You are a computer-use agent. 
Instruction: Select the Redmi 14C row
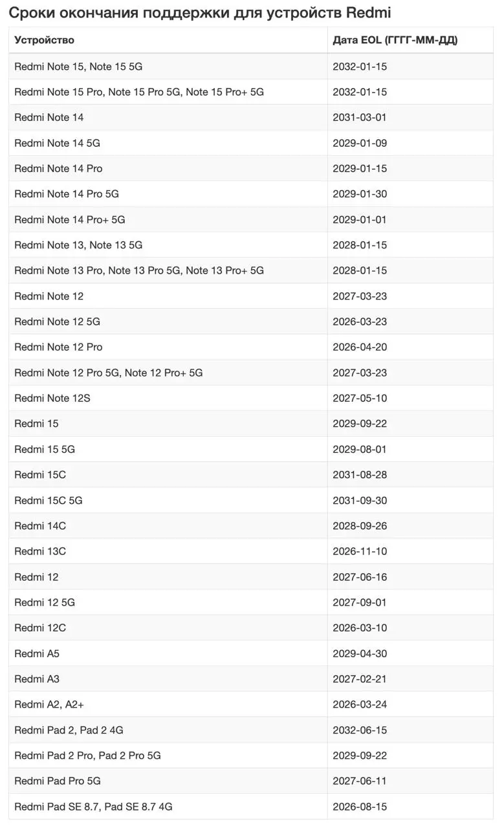pyautogui.click(x=251, y=526)
